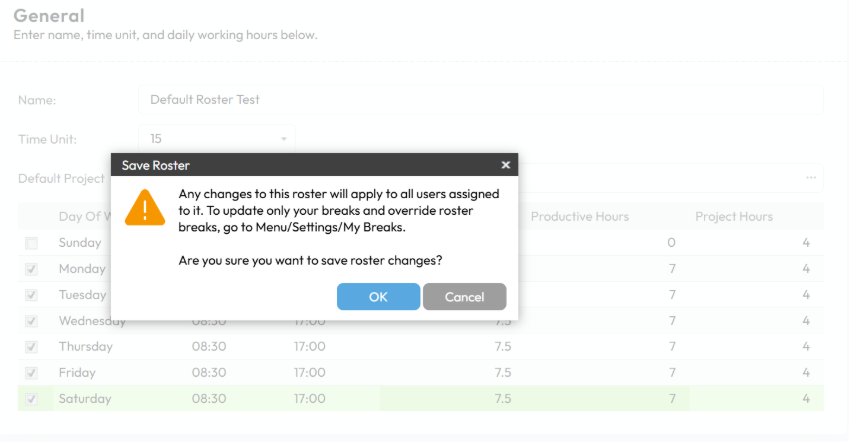The width and height of the screenshot is (850, 442).
Task: Toggle the Thursday checkbox
Action: pos(32,347)
